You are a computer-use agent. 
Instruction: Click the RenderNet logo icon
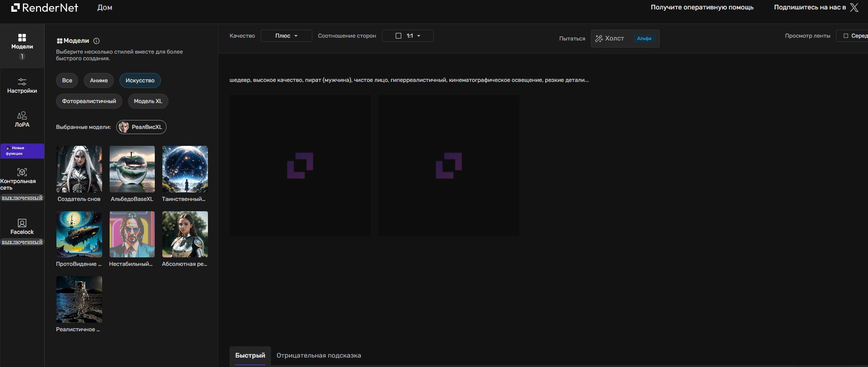click(x=16, y=8)
